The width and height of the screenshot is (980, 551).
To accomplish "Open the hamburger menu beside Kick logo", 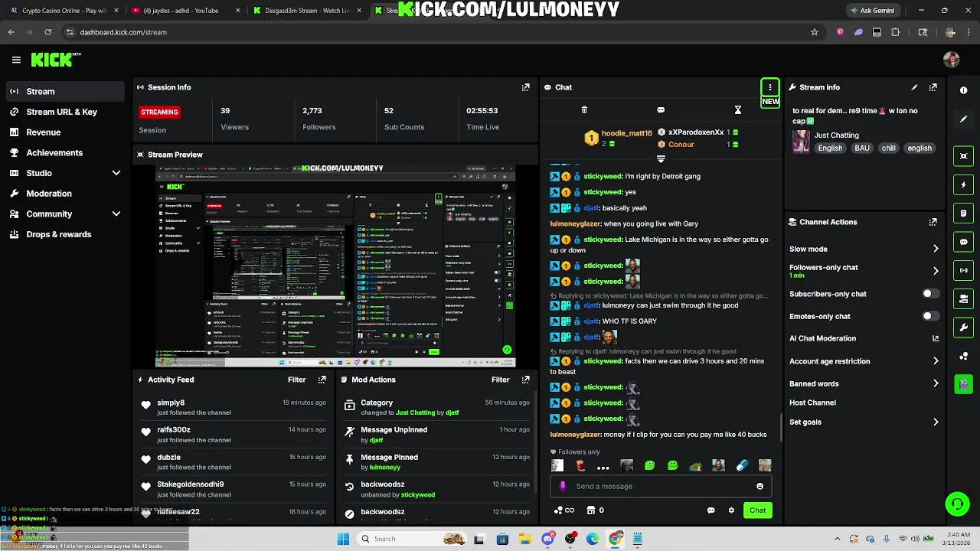I will point(16,60).
